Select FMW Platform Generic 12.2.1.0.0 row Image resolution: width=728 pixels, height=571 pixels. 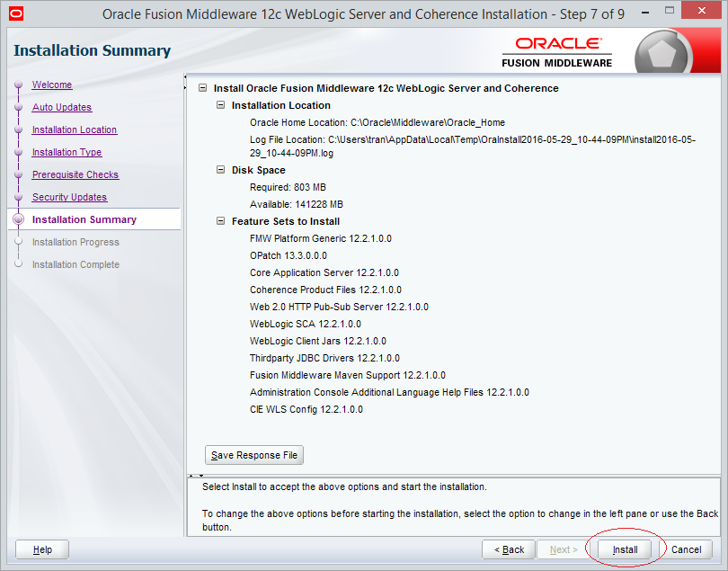coord(321,238)
